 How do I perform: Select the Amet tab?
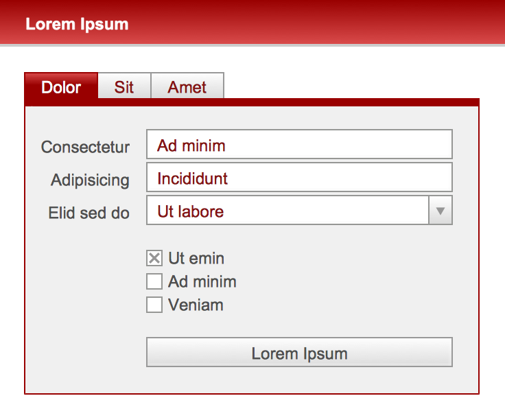pyautogui.click(x=187, y=88)
